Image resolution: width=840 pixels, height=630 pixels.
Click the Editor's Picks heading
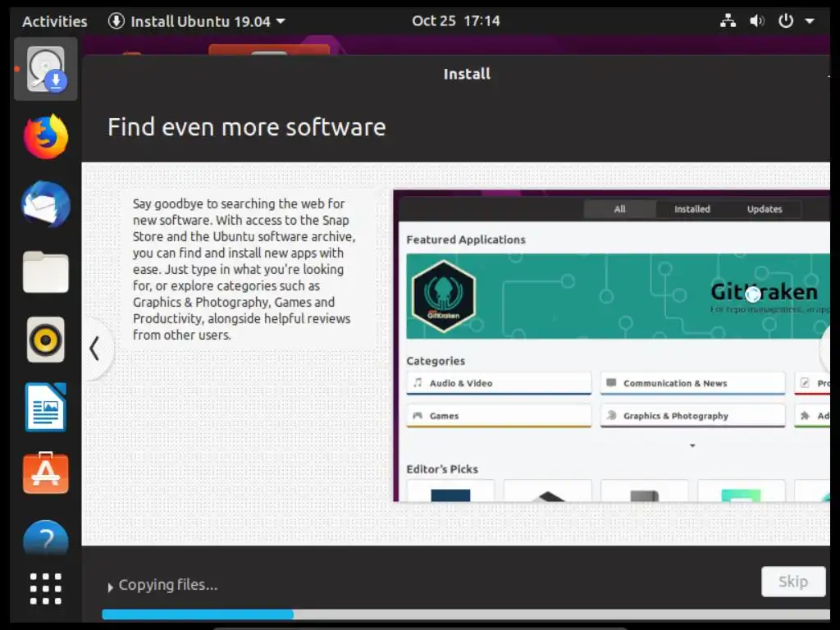point(442,469)
